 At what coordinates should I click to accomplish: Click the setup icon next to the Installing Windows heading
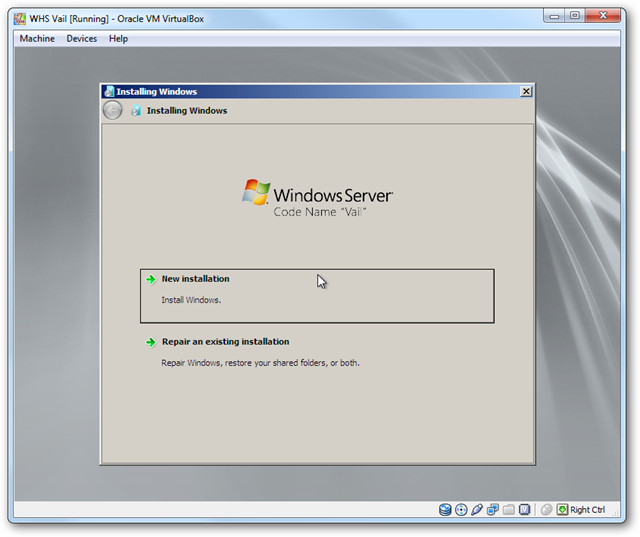[136, 111]
